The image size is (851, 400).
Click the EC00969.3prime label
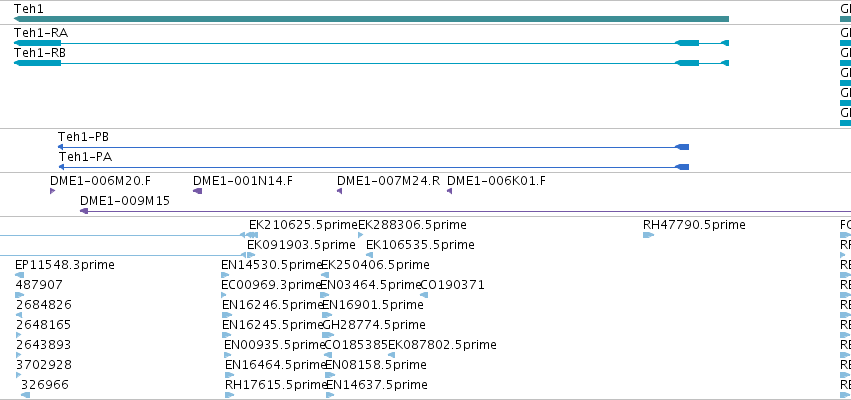coord(271,285)
